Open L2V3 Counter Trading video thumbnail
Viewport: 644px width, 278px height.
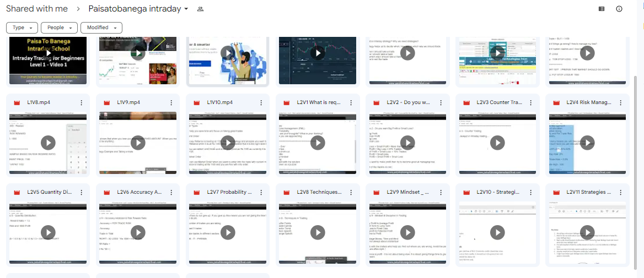(x=497, y=143)
